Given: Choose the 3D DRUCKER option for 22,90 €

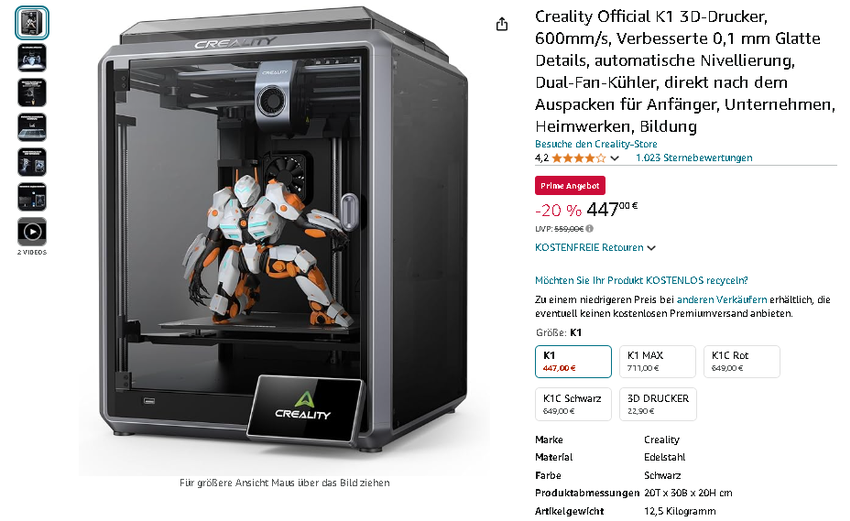Looking at the screenshot, I should [x=658, y=404].
